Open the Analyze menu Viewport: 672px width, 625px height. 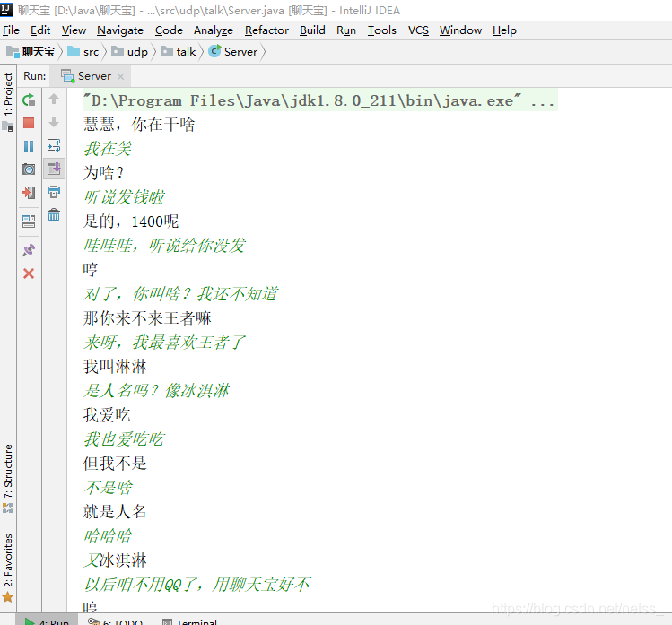(x=214, y=30)
